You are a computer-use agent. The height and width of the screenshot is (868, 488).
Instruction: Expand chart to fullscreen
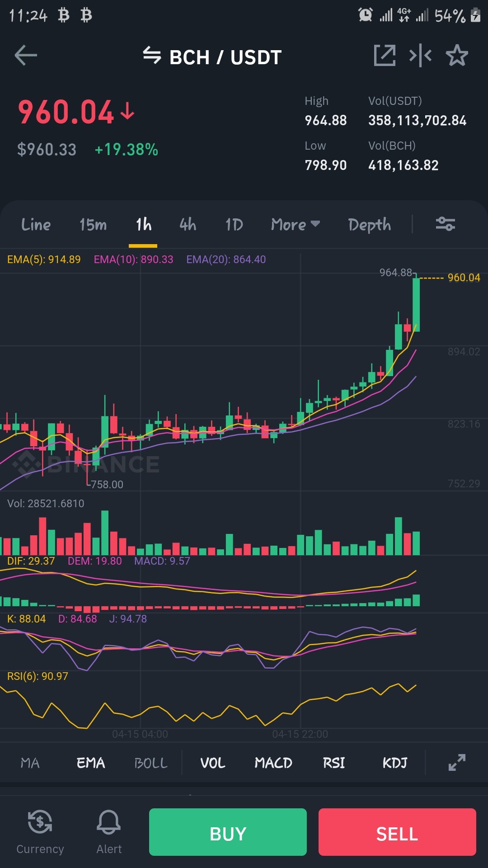(457, 763)
